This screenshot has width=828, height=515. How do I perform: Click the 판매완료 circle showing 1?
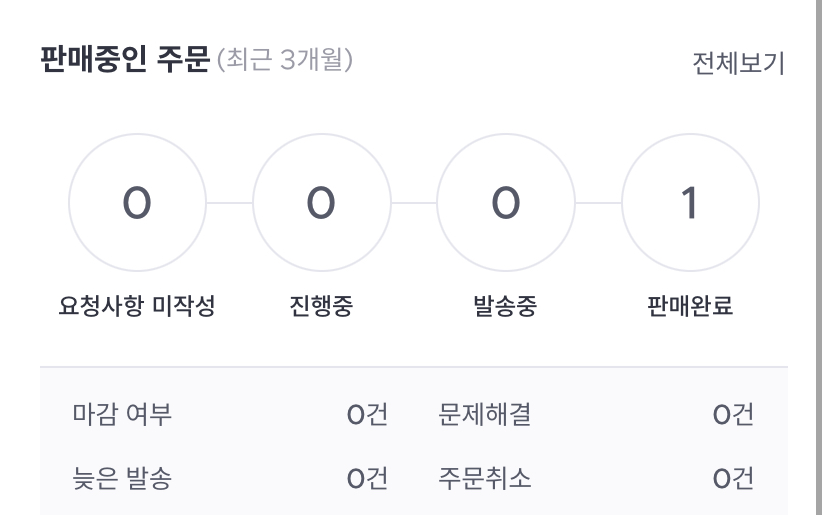690,205
